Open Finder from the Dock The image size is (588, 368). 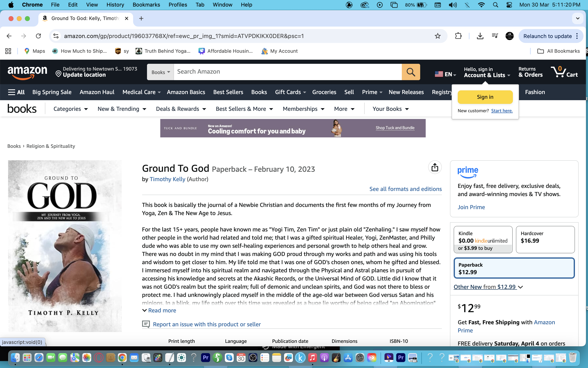pos(15,358)
